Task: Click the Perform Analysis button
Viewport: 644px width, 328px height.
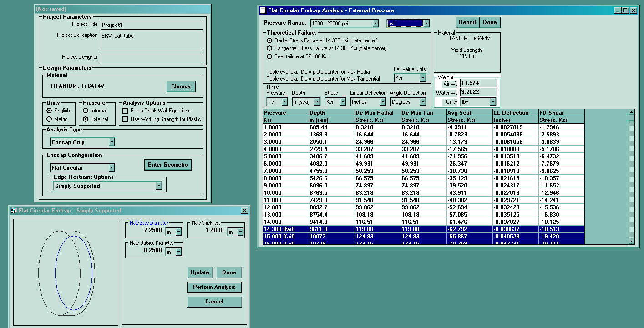Action: [x=214, y=287]
